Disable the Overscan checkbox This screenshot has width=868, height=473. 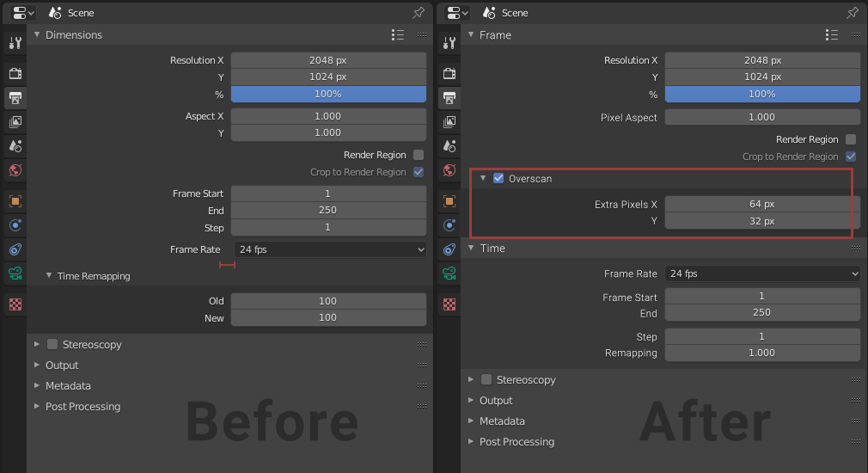coord(498,178)
